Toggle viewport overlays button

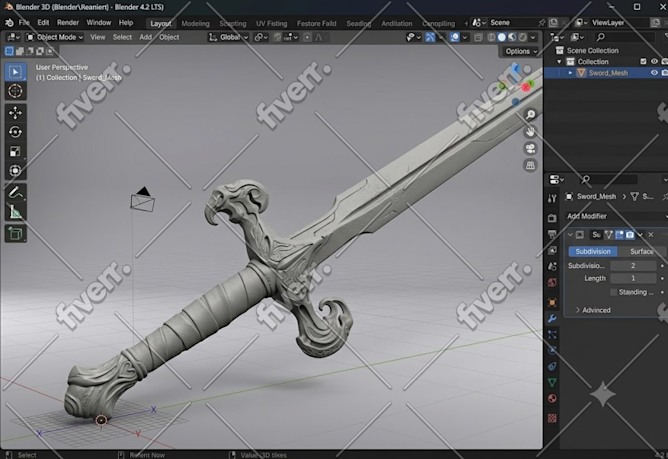click(455, 37)
